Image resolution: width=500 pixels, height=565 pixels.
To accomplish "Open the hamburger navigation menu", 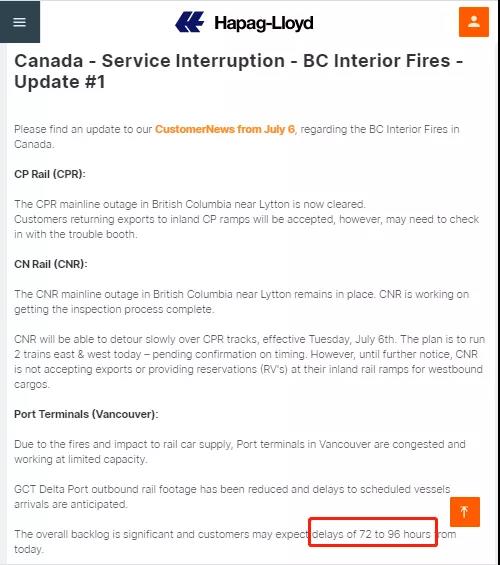I will pos(19,22).
